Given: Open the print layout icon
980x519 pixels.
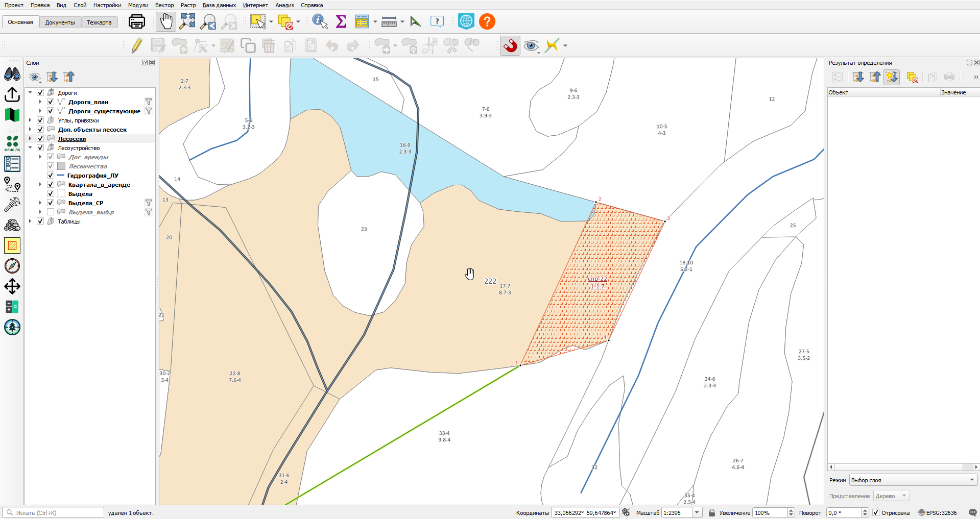Looking at the screenshot, I should tap(137, 21).
